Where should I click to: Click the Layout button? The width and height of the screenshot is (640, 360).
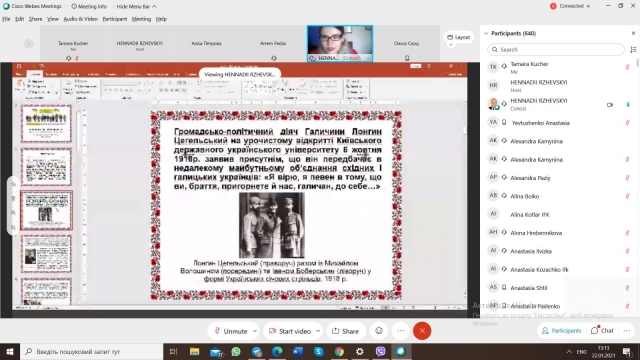tap(459, 37)
